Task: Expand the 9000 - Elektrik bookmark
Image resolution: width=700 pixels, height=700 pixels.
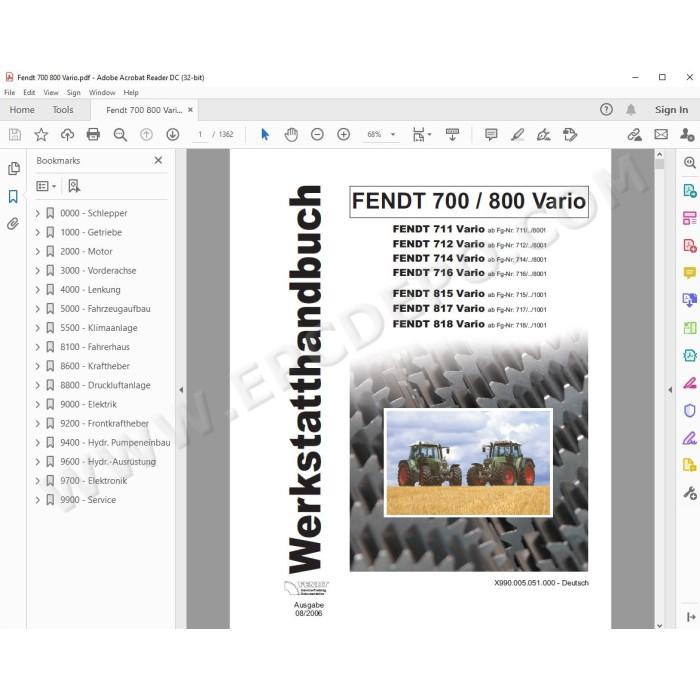Action: 38,404
